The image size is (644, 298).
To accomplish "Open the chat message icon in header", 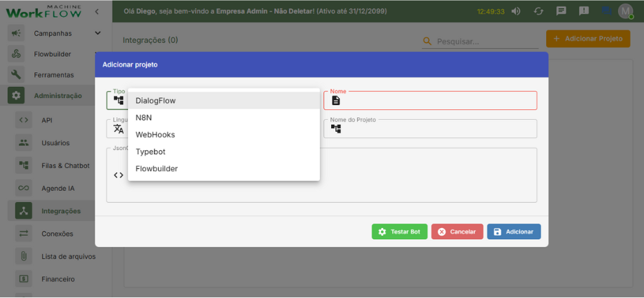I will click(561, 11).
